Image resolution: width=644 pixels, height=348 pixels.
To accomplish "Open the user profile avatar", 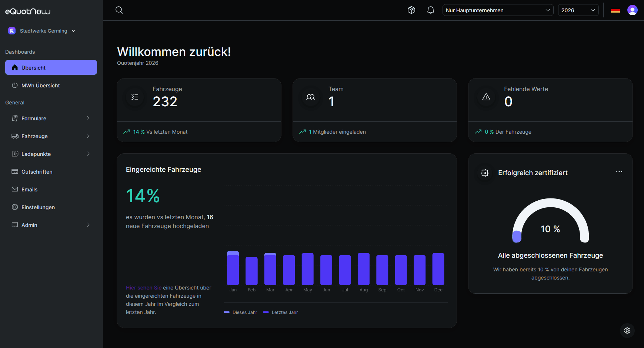I will point(633,10).
